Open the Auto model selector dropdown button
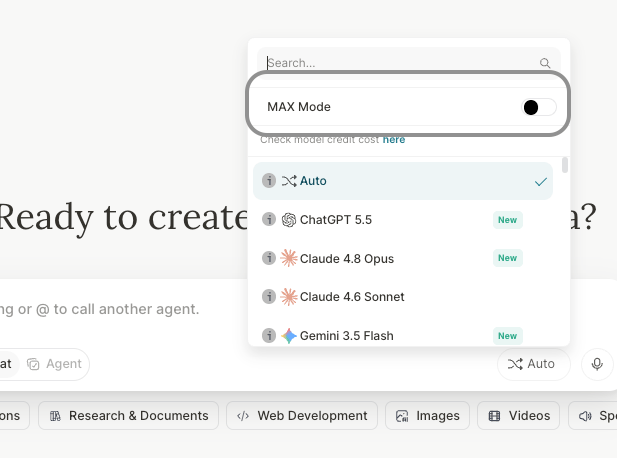617x458 pixels. coord(533,364)
